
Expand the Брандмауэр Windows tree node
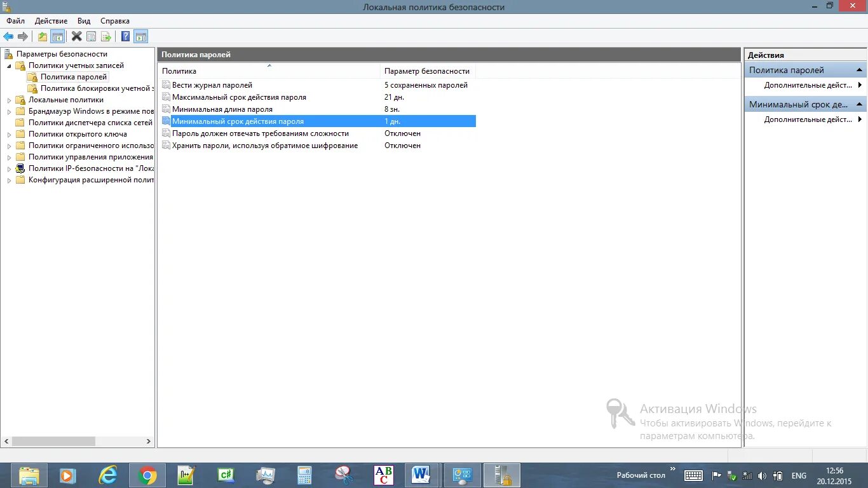(9, 111)
